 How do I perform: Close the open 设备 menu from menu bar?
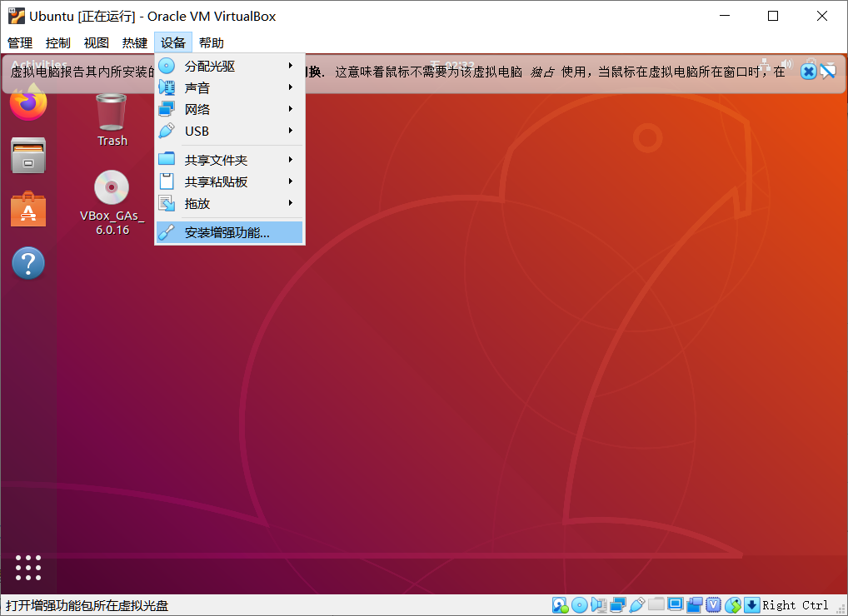tap(173, 42)
